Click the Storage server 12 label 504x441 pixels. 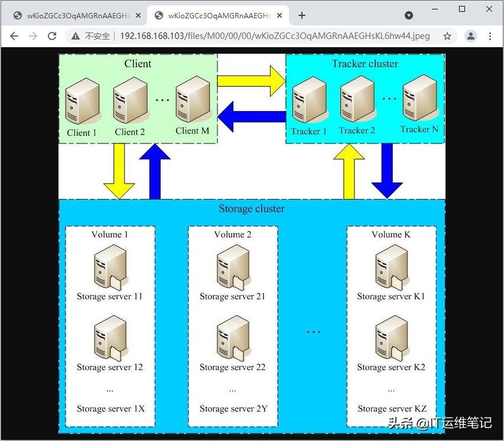click(110, 367)
